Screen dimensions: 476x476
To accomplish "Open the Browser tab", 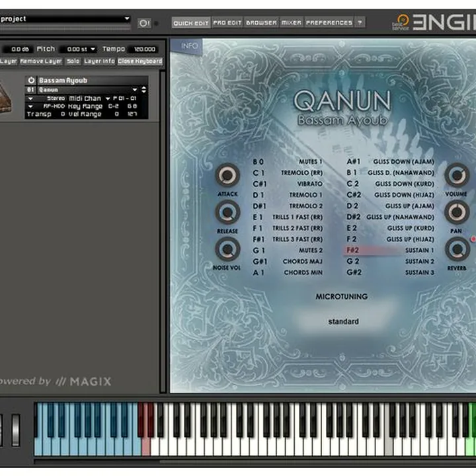I will pyautogui.click(x=261, y=22).
